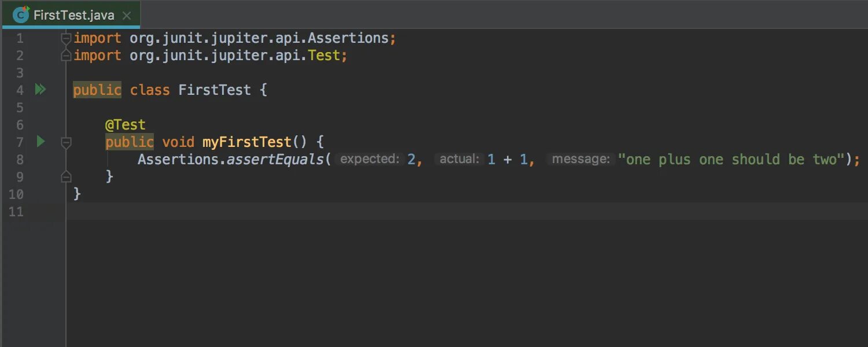This screenshot has width=868, height=347.
Task: Click line number 11 in the gutter
Action: 16,211
